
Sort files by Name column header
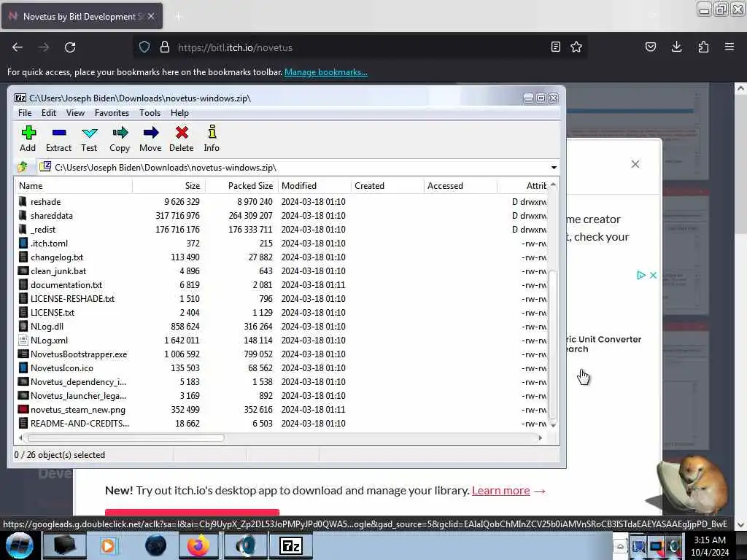74,186
